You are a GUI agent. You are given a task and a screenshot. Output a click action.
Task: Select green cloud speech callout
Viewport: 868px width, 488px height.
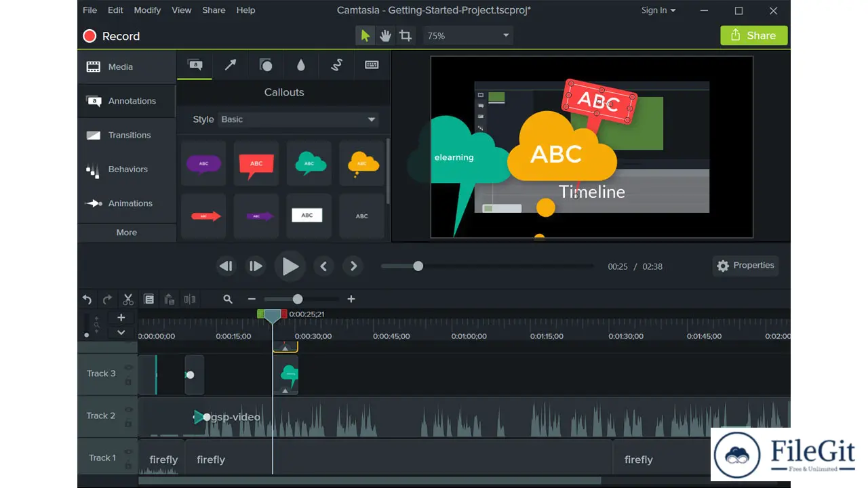point(309,163)
